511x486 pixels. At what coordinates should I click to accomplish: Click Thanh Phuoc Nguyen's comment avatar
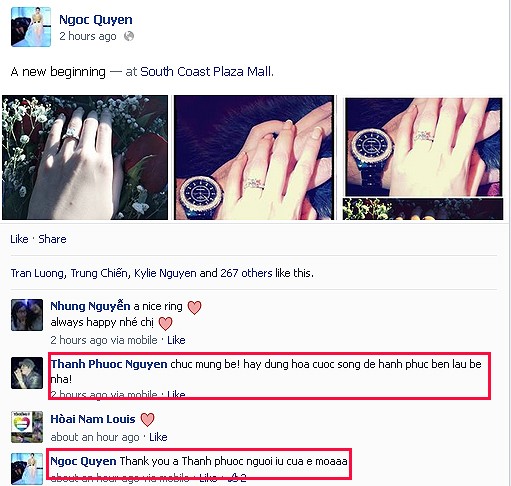(x=27, y=373)
